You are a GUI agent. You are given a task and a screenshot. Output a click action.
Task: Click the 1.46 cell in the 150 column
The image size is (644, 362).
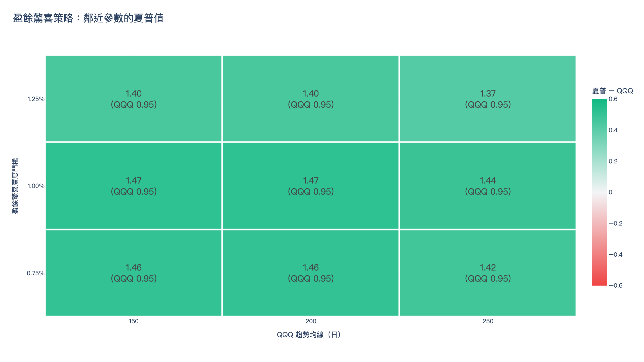tap(134, 273)
